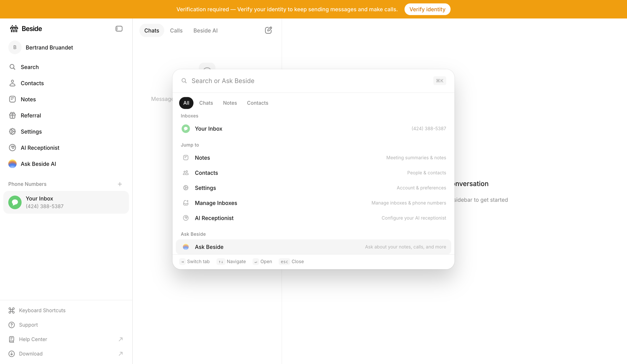The width and height of the screenshot is (627, 364).
Task: Jump to Settings from search dialog
Action: pyautogui.click(x=313, y=188)
